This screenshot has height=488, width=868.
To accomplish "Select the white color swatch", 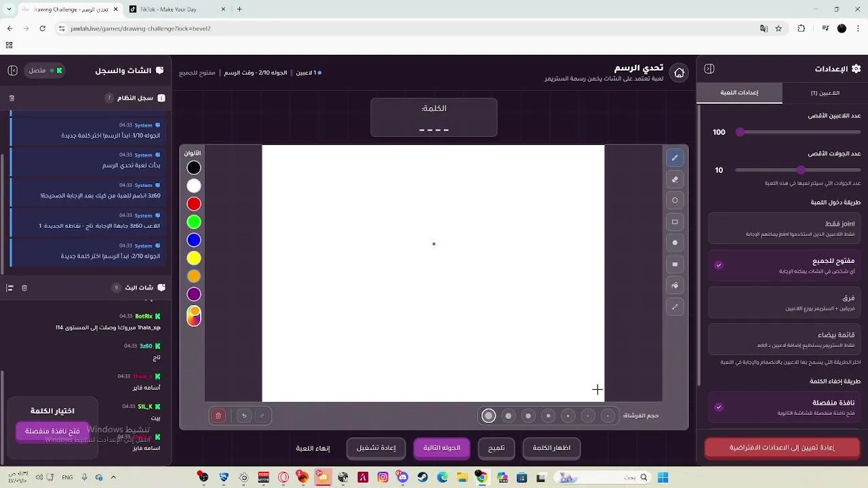I will click(194, 186).
